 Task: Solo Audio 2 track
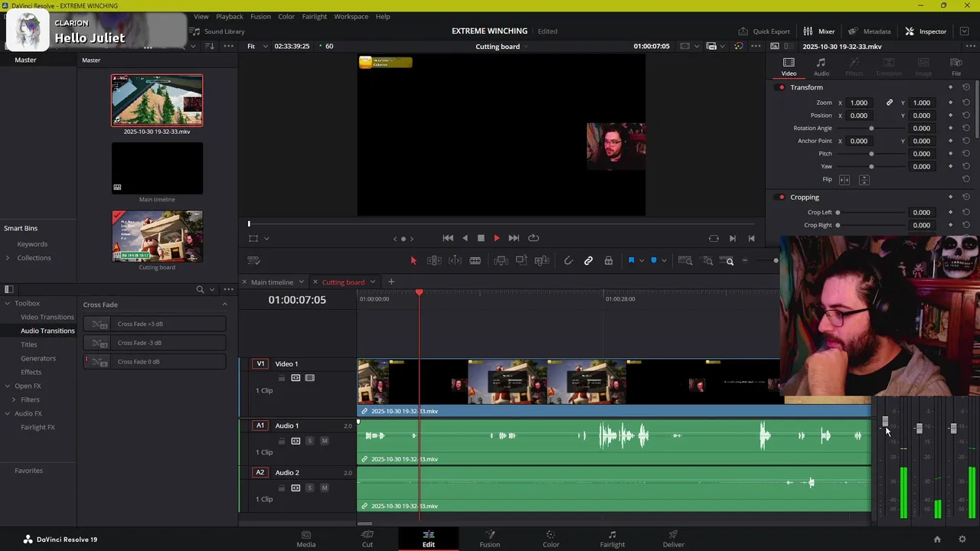pyautogui.click(x=309, y=487)
